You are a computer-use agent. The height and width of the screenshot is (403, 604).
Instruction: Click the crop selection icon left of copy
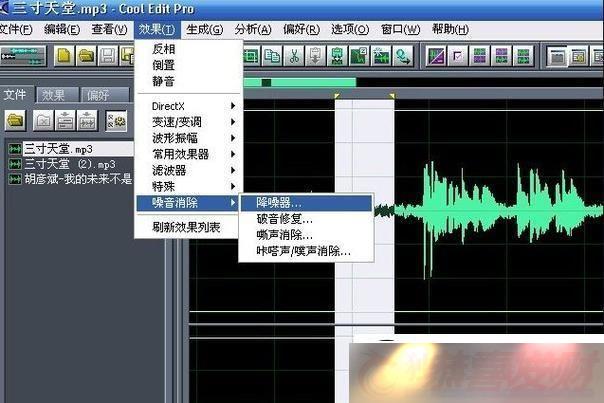[251, 56]
